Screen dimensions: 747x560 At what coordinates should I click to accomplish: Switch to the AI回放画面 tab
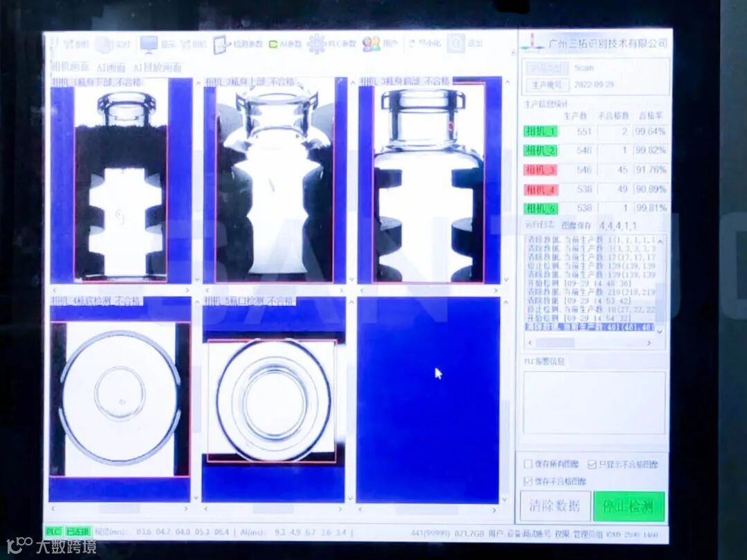[x=158, y=68]
